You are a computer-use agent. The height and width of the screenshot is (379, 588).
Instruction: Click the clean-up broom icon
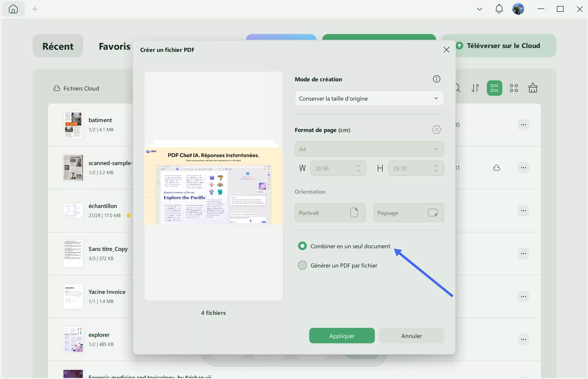coord(532,88)
